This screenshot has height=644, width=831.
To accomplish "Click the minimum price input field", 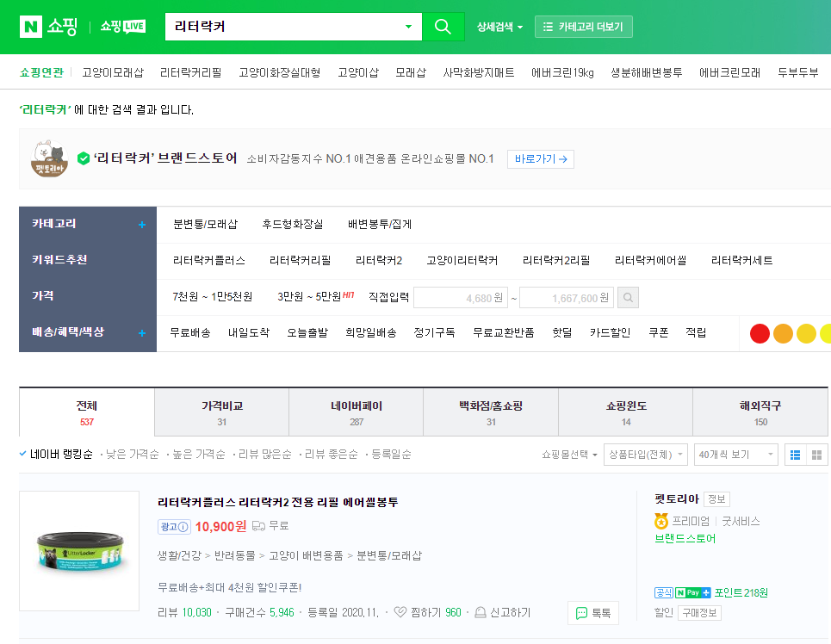I will click(461, 297).
